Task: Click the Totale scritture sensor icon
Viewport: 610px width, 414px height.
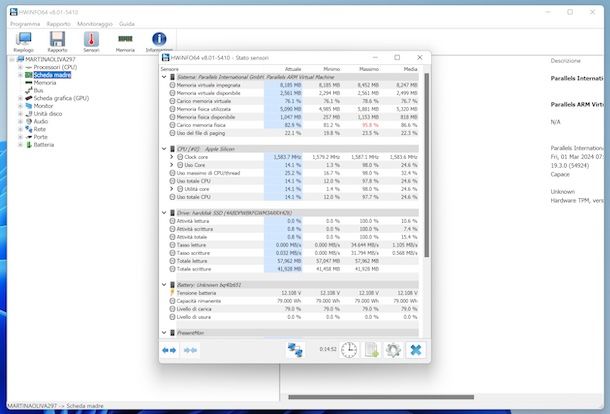Action: [172, 269]
